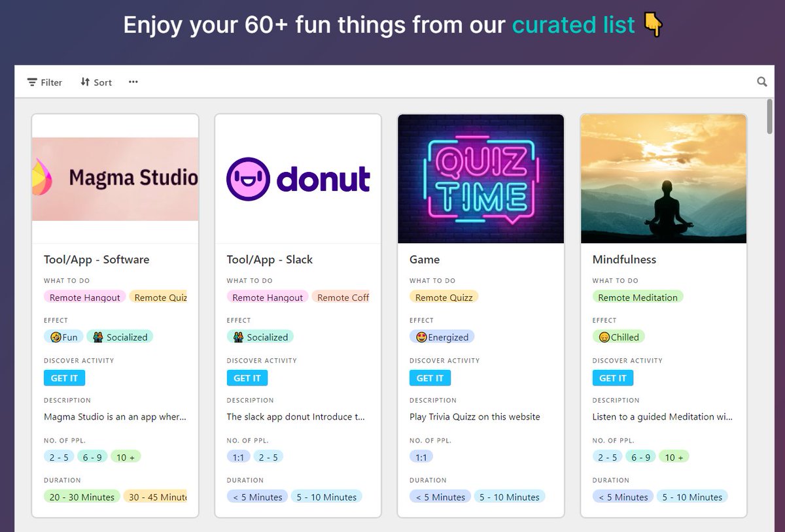
Task: Click GET IT on the Tool/App - Slack card
Action: click(247, 378)
